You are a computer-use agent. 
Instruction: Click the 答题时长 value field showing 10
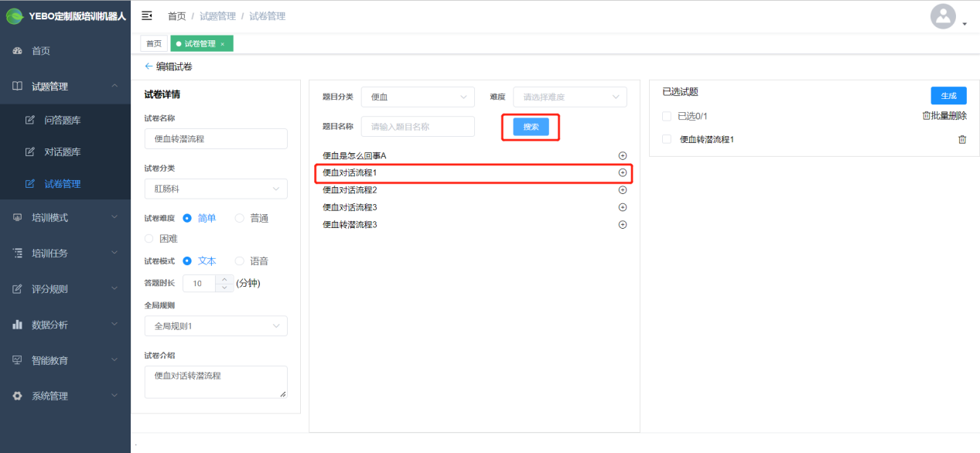coord(200,284)
